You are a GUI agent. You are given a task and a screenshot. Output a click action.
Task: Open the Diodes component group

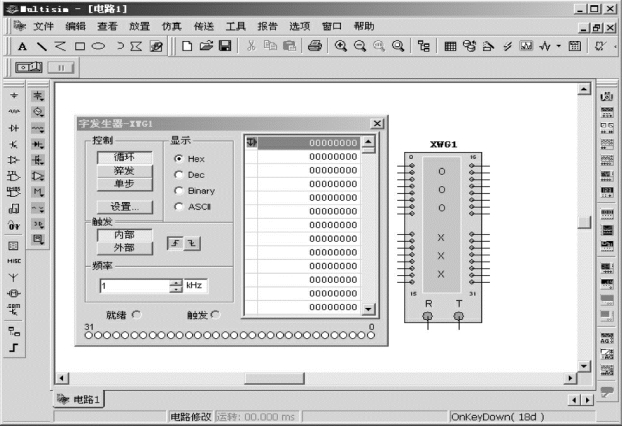[x=14, y=128]
